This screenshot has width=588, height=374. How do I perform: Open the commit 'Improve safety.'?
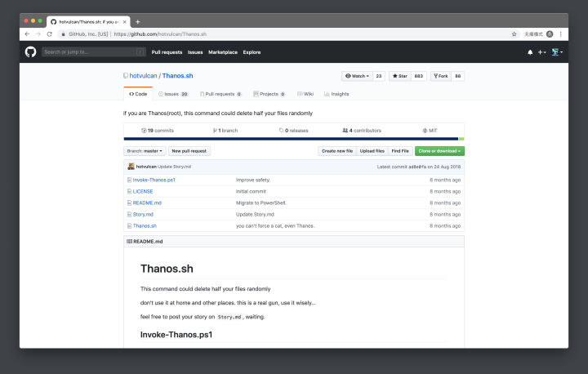point(253,180)
